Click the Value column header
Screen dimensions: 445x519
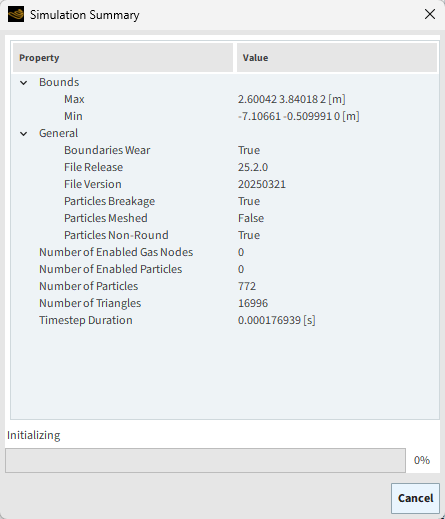click(337, 58)
